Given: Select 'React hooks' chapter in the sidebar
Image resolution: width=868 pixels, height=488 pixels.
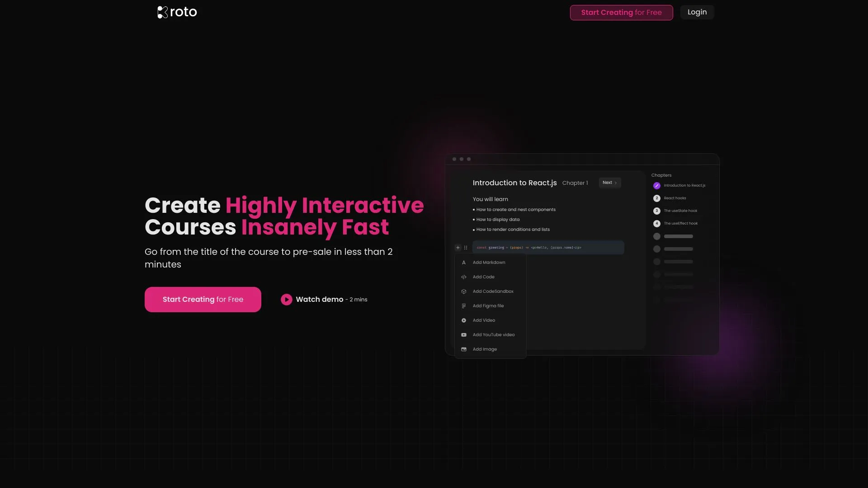Looking at the screenshot, I should 675,198.
